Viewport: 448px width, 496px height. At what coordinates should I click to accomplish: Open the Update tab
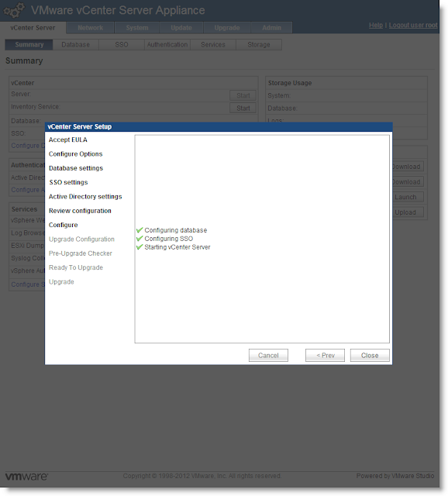click(x=181, y=28)
